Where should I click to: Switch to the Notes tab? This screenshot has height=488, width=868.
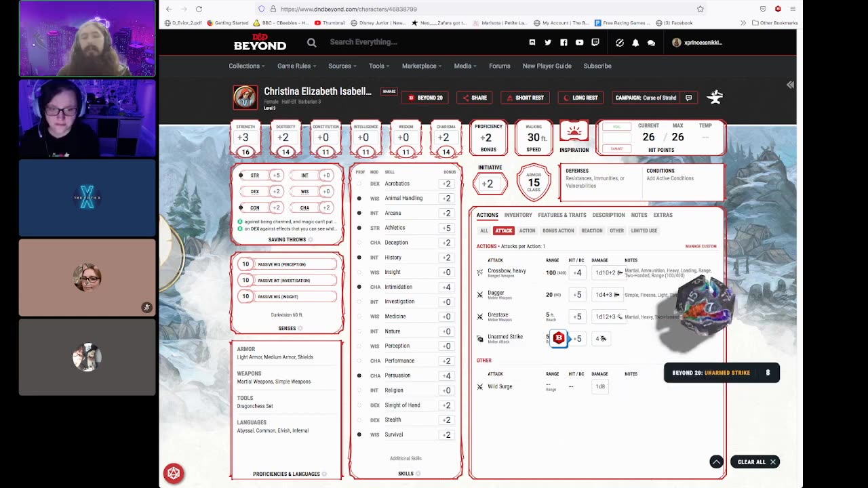639,215
